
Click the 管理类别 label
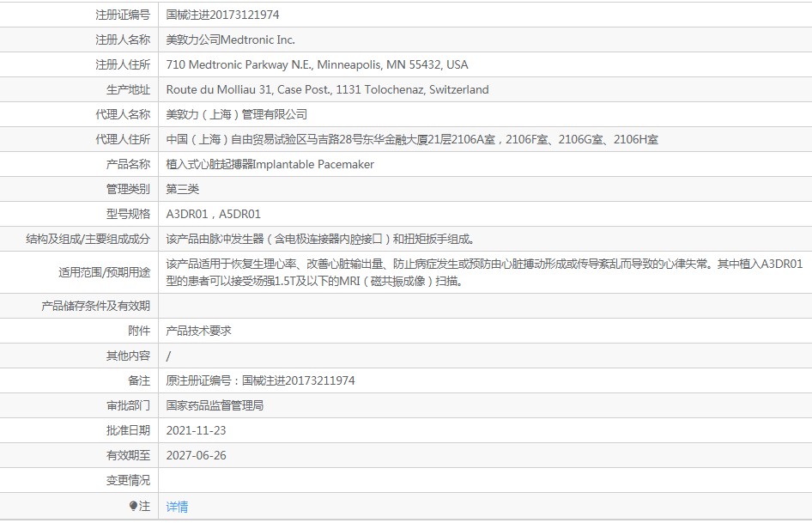(128, 189)
